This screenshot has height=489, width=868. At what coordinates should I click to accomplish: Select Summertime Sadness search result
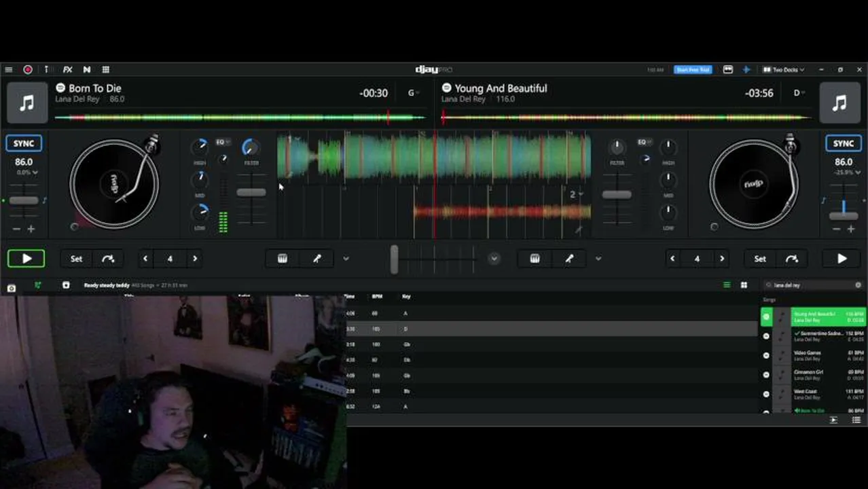(x=814, y=336)
